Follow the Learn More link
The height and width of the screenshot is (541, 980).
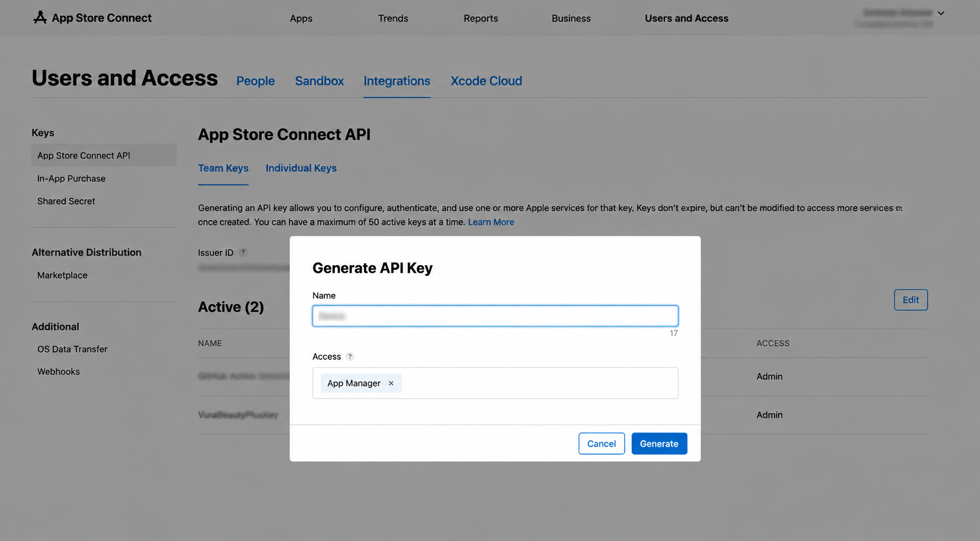491,222
